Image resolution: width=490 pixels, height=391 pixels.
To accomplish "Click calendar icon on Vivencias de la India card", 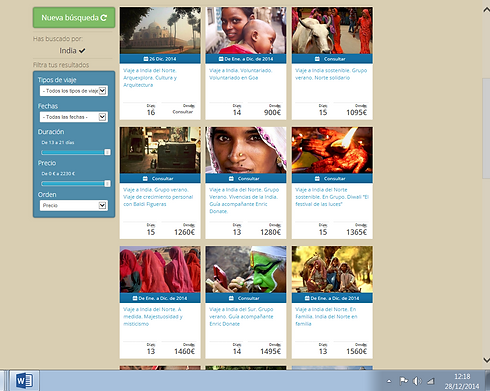I will [231, 179].
